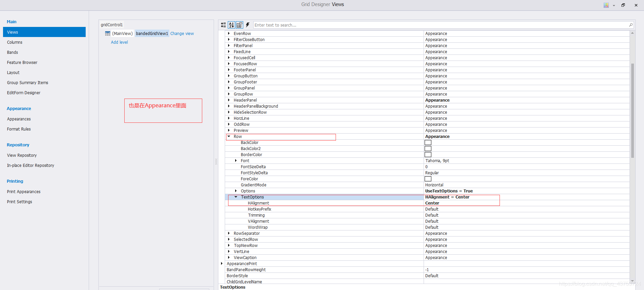
Task: Collapse the TextOptions node
Action: coord(236,197)
